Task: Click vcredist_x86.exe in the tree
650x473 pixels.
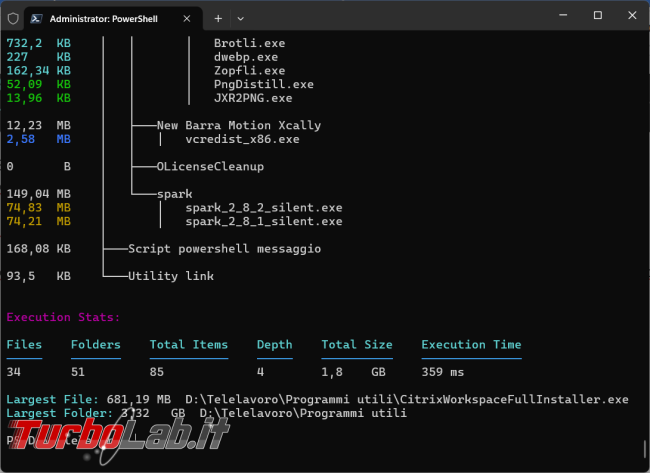Action: coord(242,139)
